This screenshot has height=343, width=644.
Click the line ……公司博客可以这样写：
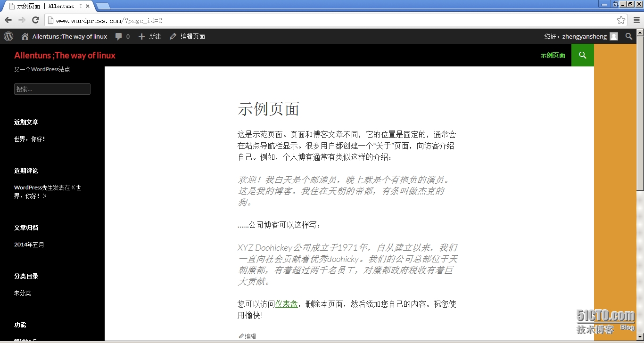coord(280,225)
